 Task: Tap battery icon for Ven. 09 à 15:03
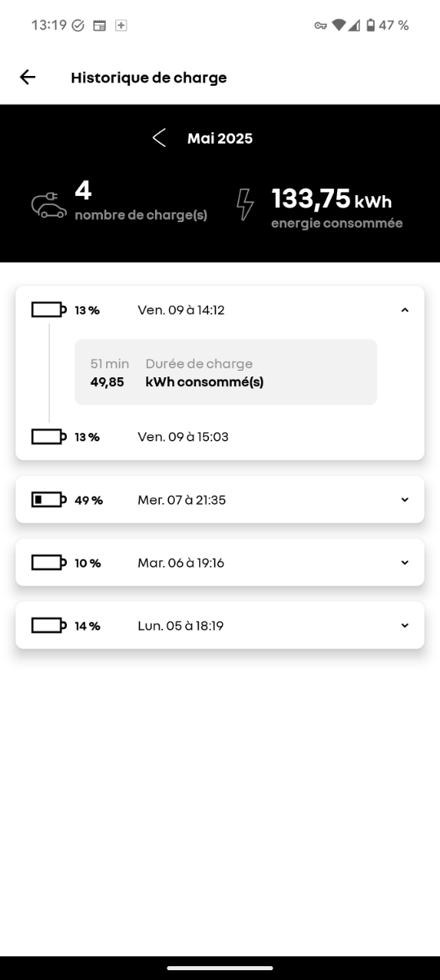pyautogui.click(x=48, y=437)
